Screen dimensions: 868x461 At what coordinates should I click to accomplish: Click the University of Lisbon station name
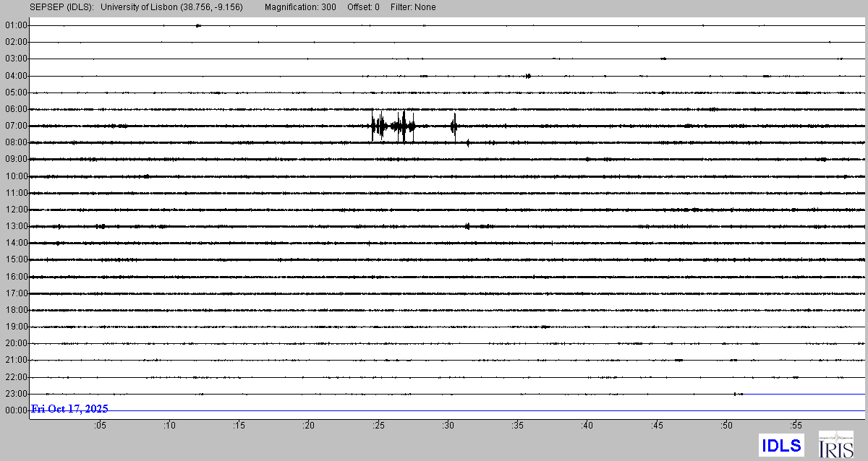172,7
